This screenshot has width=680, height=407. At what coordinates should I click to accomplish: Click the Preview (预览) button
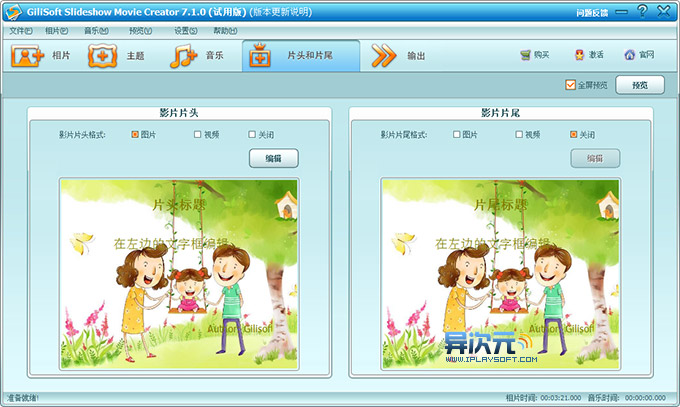click(x=640, y=85)
